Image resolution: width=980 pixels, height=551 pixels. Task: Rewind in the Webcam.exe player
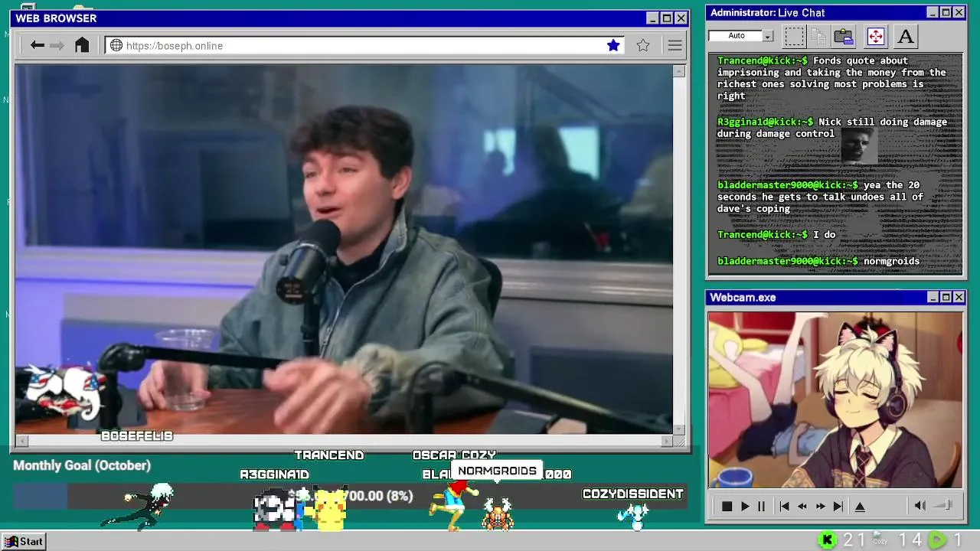coord(802,506)
